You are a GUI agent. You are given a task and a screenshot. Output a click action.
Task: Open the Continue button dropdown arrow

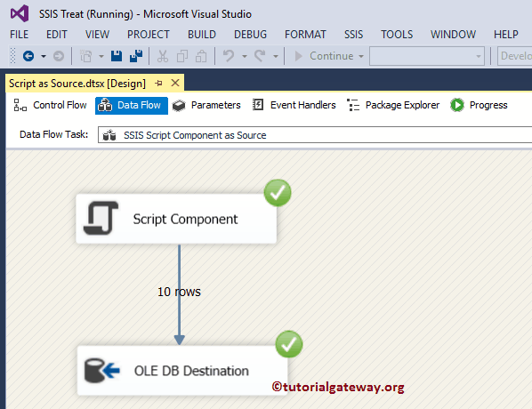(x=361, y=56)
